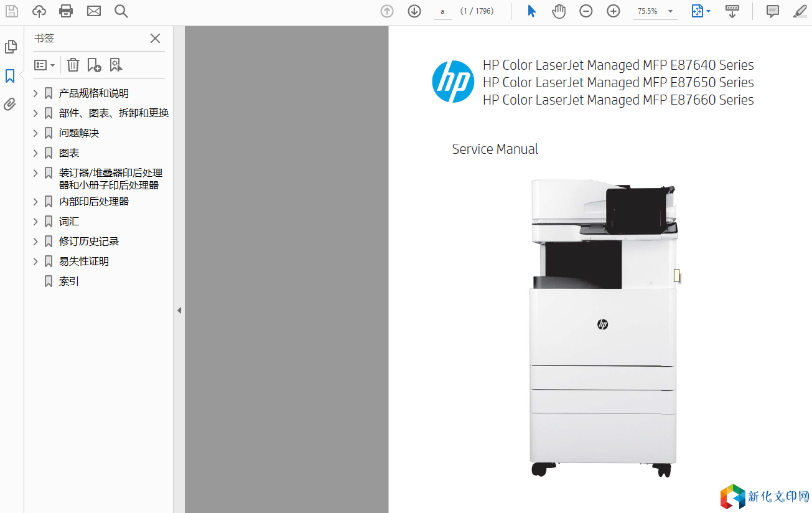Jump to 修订历史记录 bookmark

88,242
